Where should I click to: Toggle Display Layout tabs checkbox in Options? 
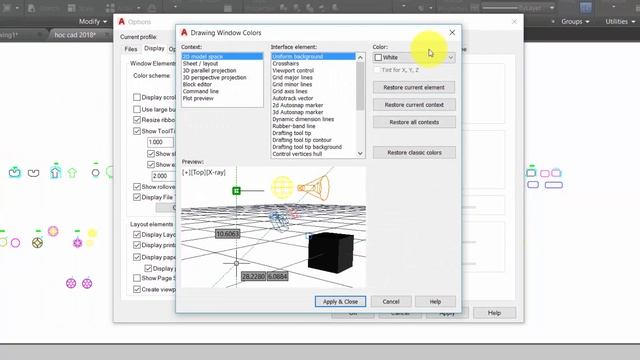pos(137,235)
